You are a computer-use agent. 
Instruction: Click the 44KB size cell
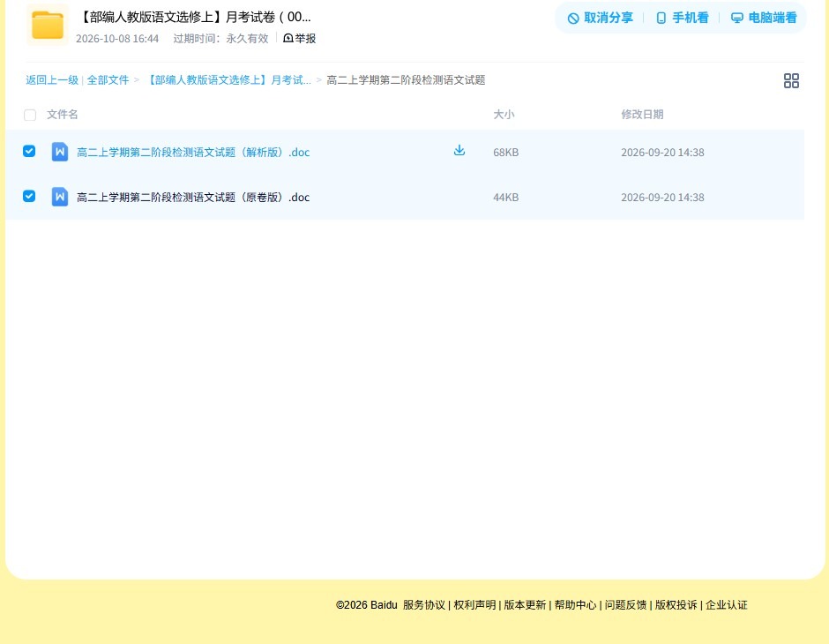506,198
